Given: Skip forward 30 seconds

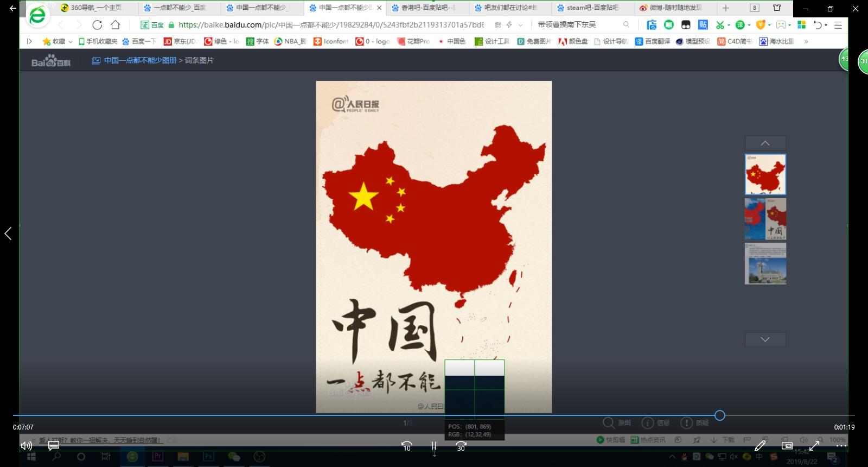Looking at the screenshot, I should pos(461,446).
